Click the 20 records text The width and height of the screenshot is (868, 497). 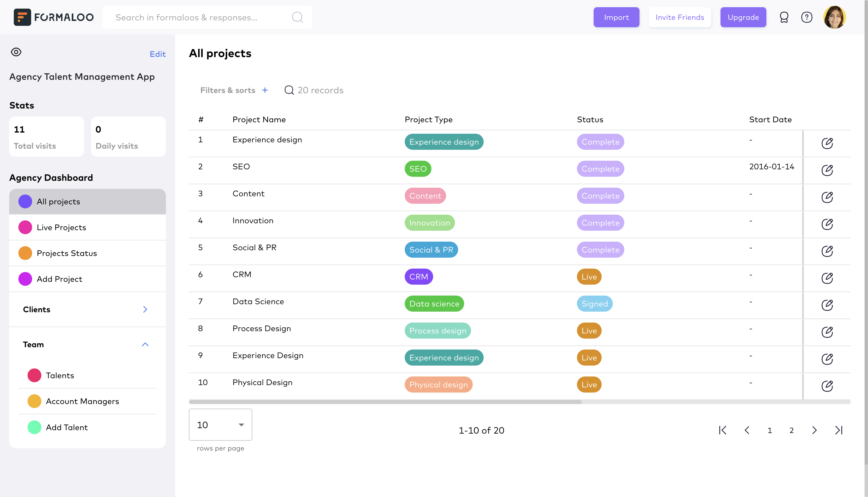(x=320, y=90)
